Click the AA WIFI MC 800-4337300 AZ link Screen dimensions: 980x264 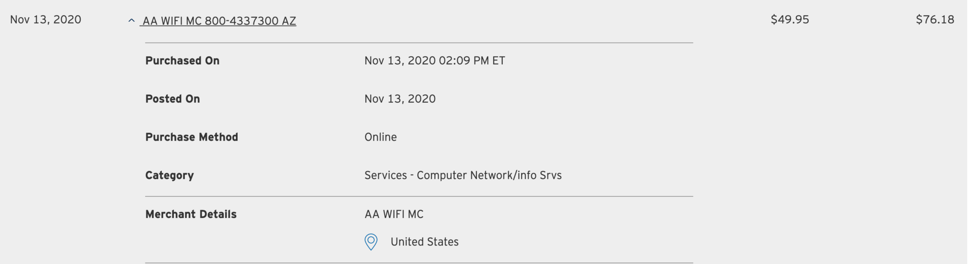[x=219, y=21]
